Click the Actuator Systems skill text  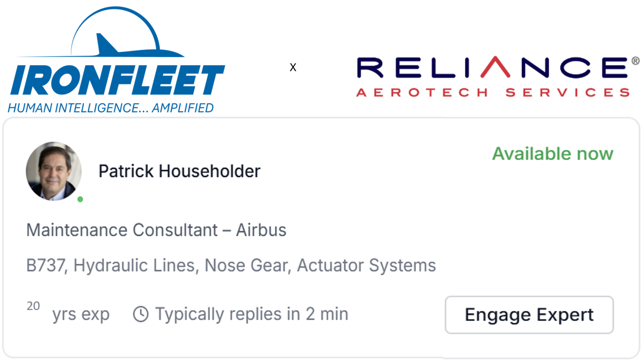[366, 265]
